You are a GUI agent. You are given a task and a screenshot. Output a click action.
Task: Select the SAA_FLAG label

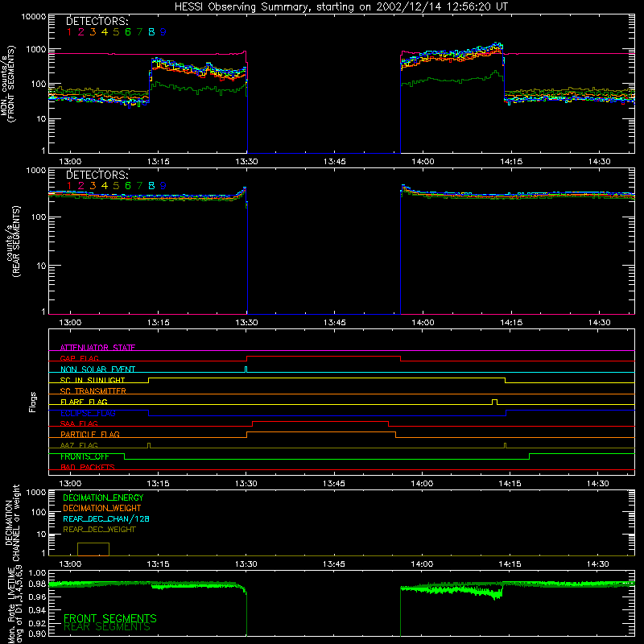point(79,423)
